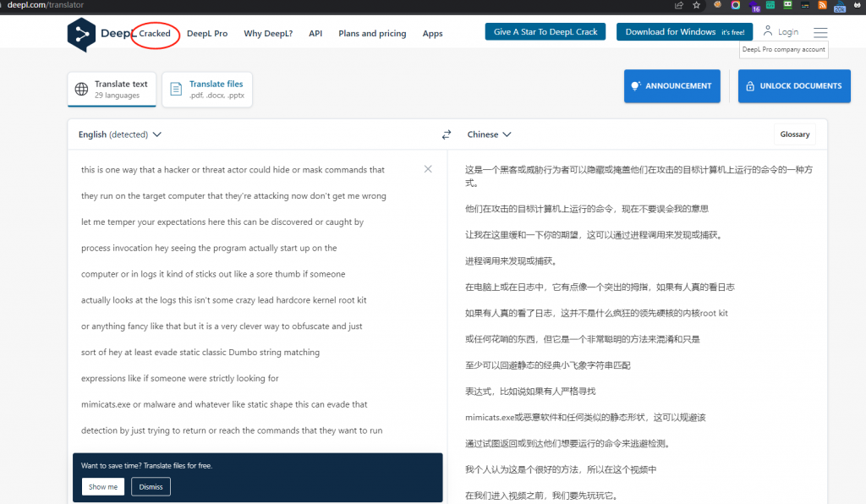
Task: Bookmark the page with star icon
Action: [697, 5]
